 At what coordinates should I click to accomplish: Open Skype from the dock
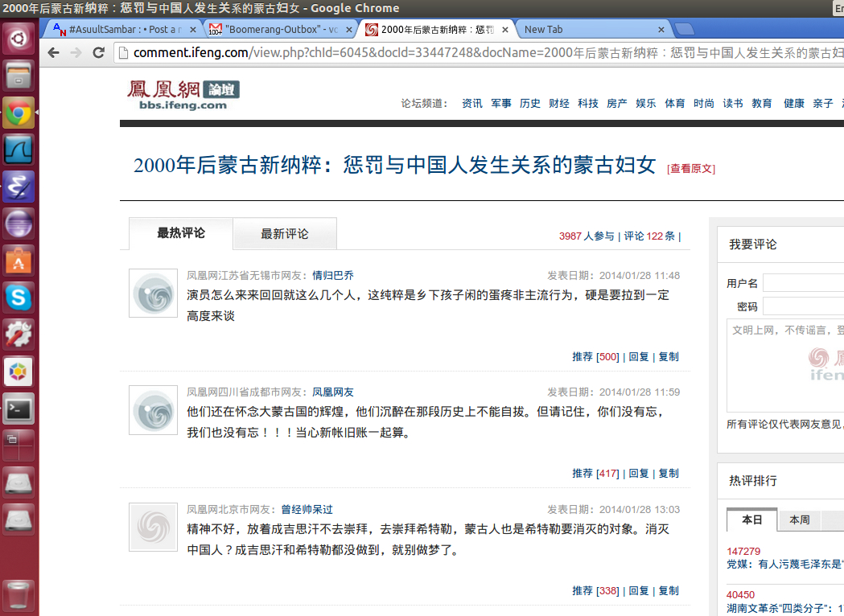click(x=19, y=298)
